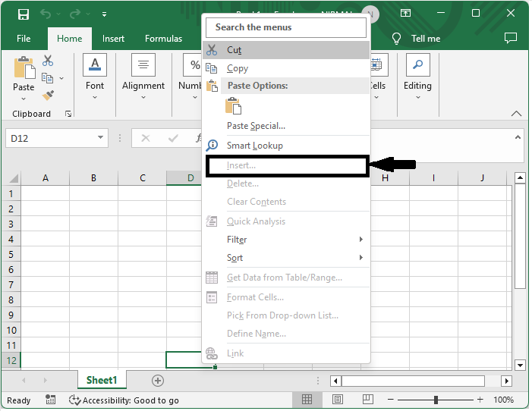
Task: Click the Ribbon Display Options icon
Action: (x=405, y=13)
